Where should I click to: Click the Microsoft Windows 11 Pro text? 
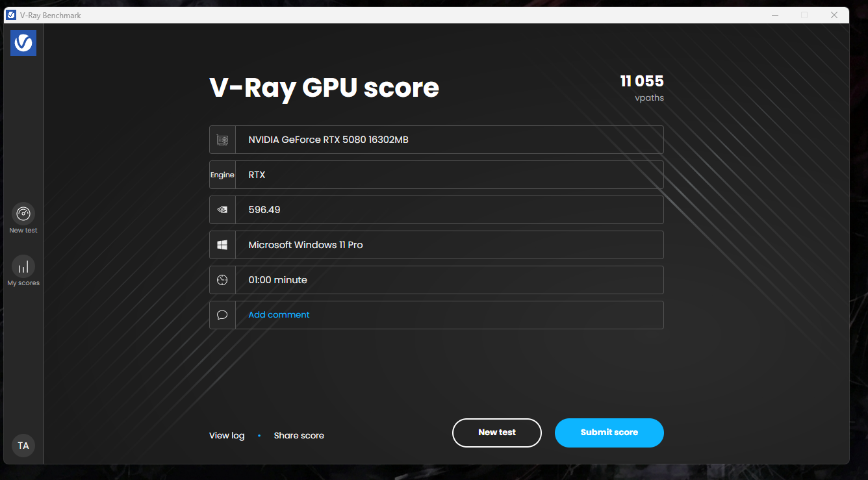pyautogui.click(x=306, y=245)
